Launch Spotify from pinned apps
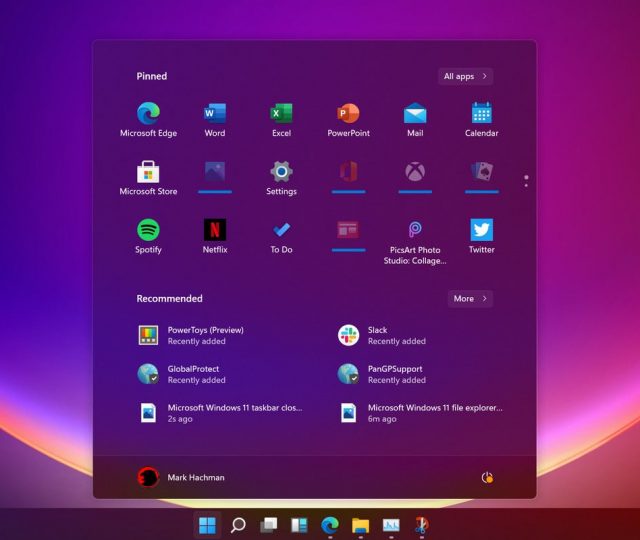Screen dimensions: 640x540 [148, 230]
